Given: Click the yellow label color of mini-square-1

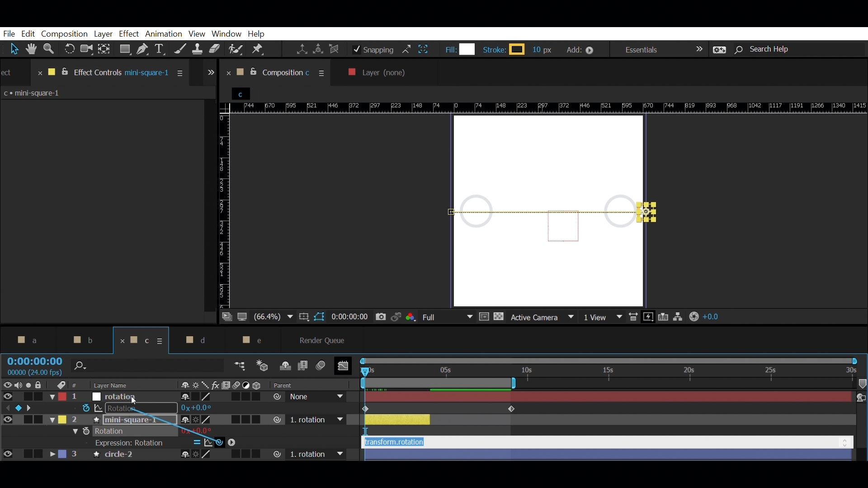Looking at the screenshot, I should (62, 420).
